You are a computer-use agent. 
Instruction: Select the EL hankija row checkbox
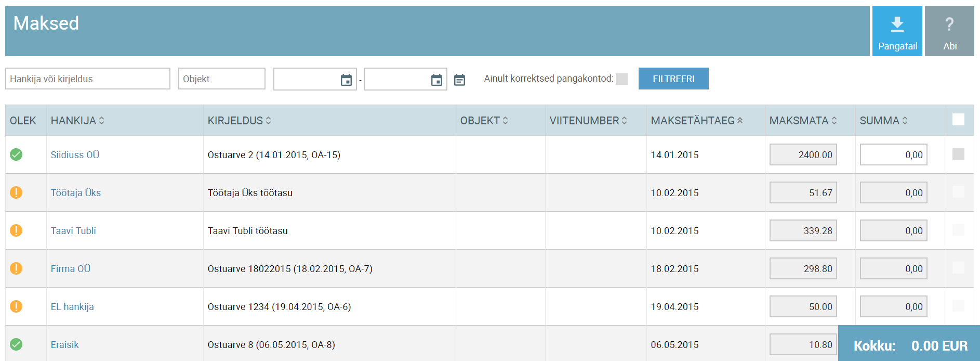pos(958,305)
